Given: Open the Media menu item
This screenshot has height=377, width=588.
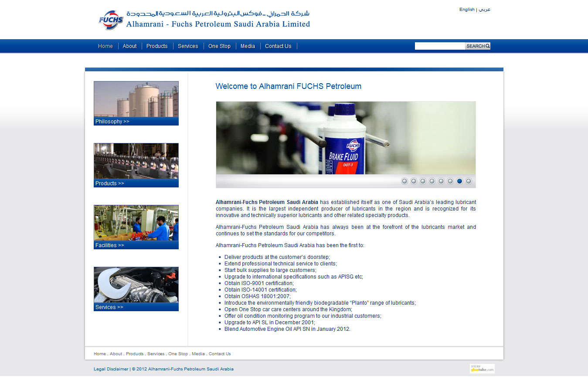Looking at the screenshot, I should pos(248,46).
